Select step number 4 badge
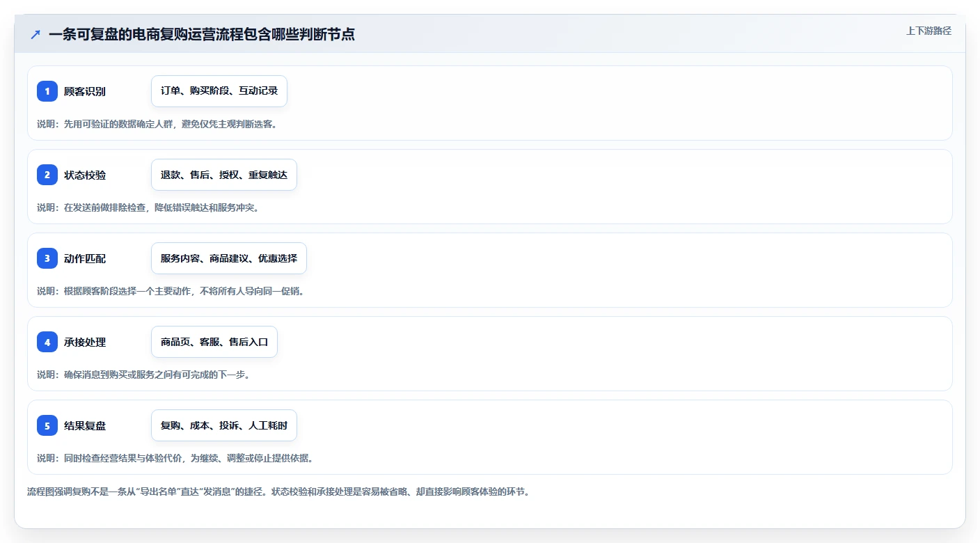This screenshot has width=980, height=543. (47, 342)
